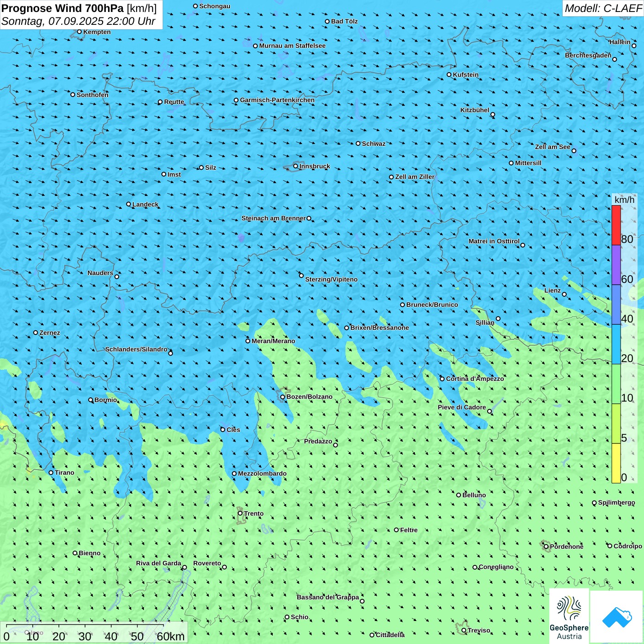Click the 'Sonthofen' label
This screenshot has height=644, width=644.
coord(92,95)
